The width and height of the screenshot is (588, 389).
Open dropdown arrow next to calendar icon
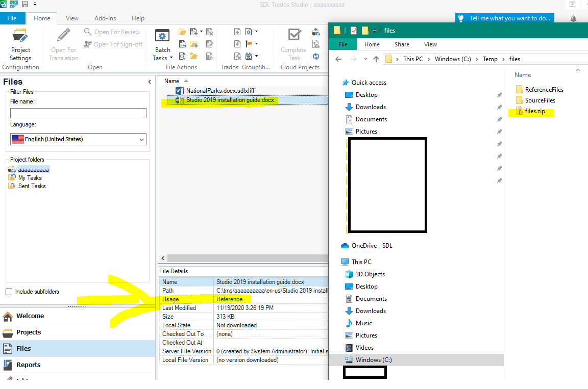click(x=257, y=56)
